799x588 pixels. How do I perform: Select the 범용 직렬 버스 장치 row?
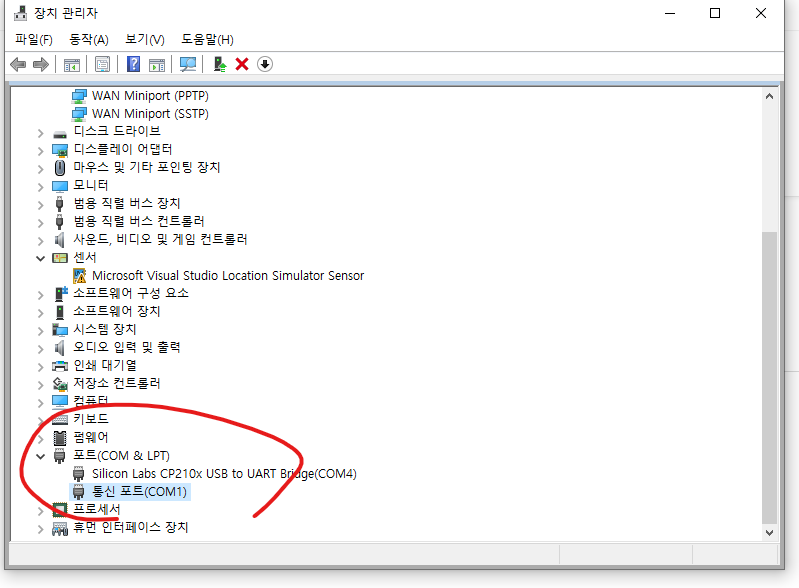(127, 203)
